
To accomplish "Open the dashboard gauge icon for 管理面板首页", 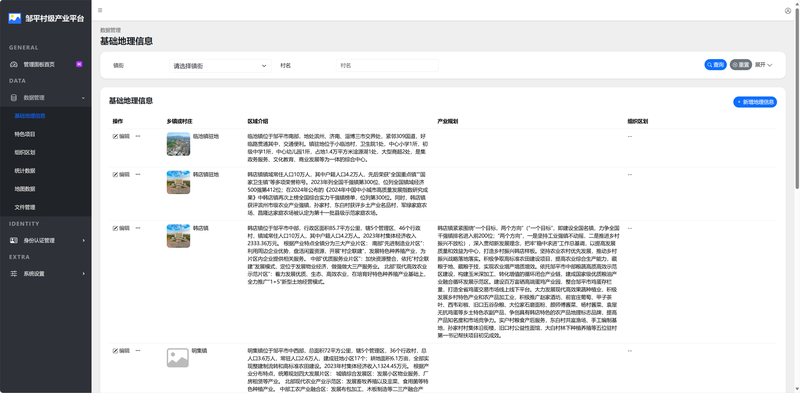I will click(x=14, y=65).
